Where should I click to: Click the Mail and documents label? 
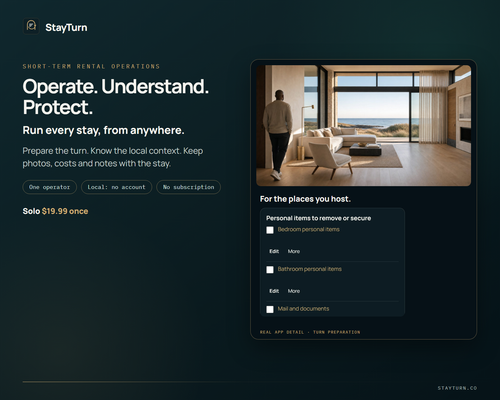point(303,309)
